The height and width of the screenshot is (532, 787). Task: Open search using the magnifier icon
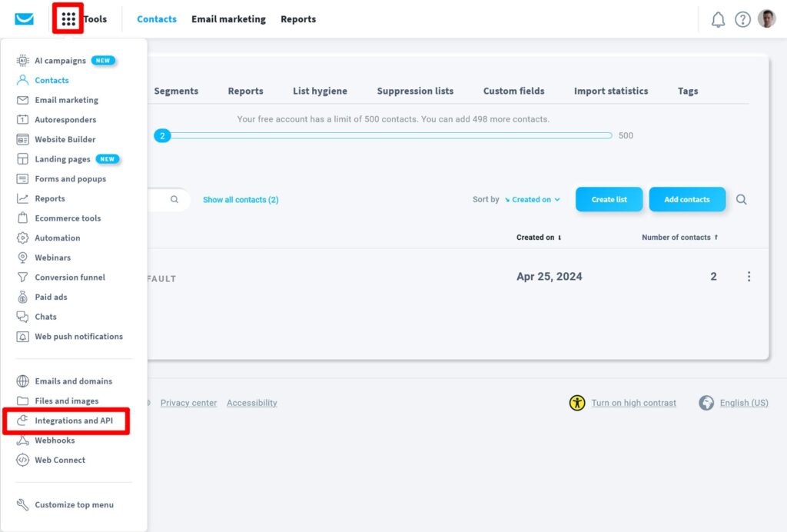pos(741,199)
